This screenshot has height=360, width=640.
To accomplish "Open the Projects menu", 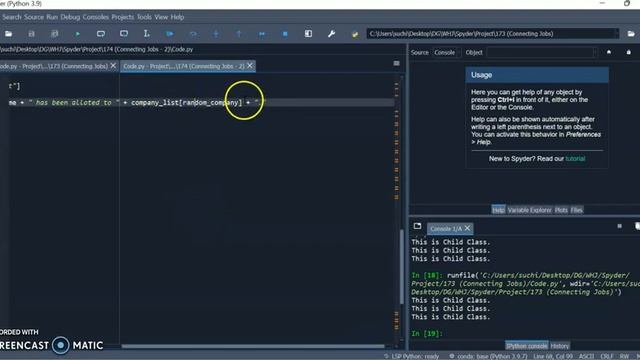I will point(122,17).
